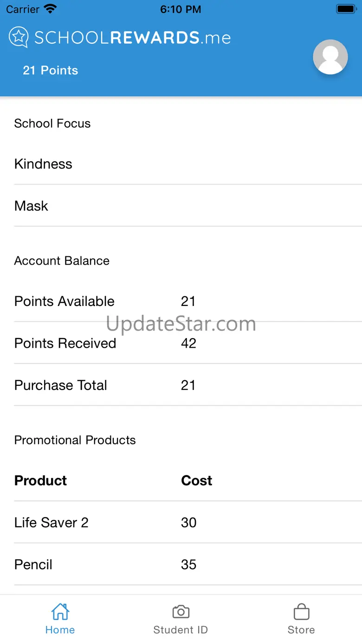Tap the SCHOOLREWARDS.me title text

pos(133,38)
